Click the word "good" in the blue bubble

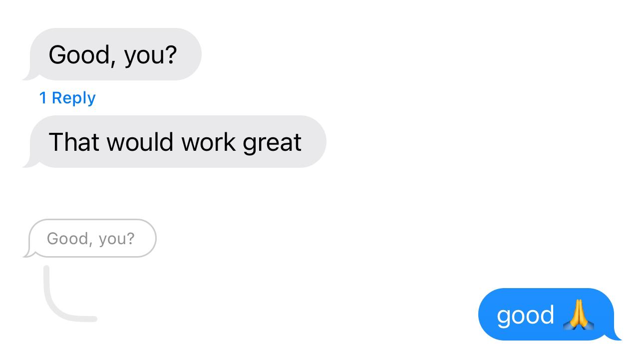coord(525,316)
